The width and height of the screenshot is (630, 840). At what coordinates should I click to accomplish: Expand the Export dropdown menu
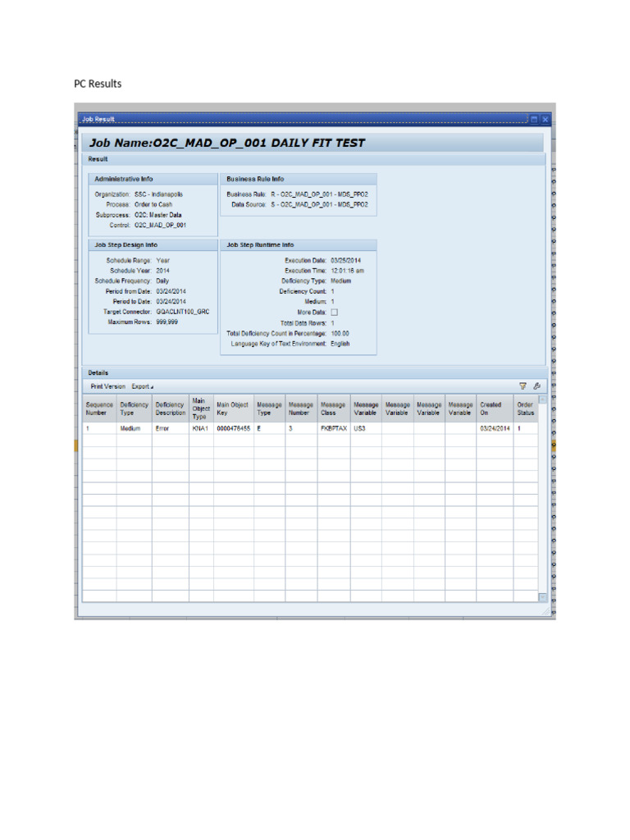143,386
